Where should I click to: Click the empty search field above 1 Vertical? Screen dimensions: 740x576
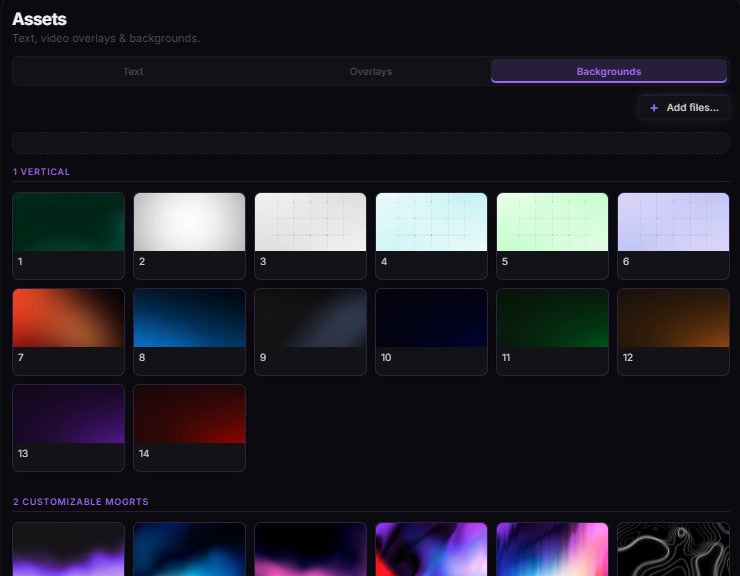pos(371,143)
